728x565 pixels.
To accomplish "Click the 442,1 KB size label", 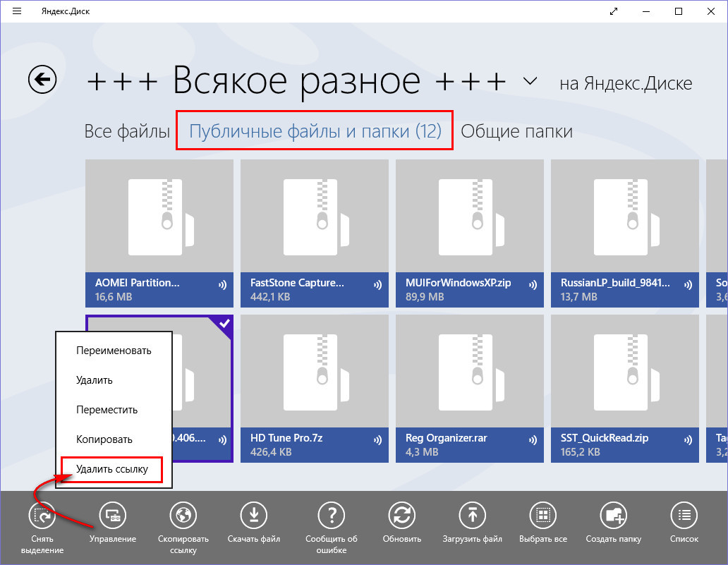I will tap(270, 297).
